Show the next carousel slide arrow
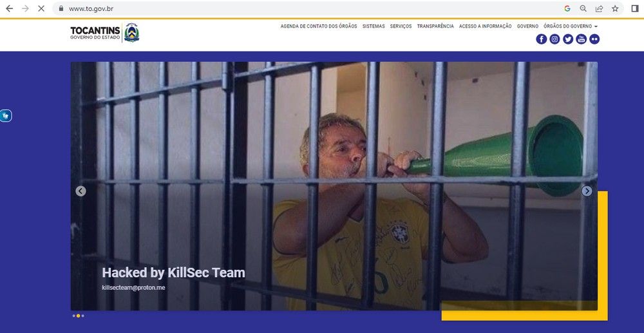644x333 pixels. [587, 191]
